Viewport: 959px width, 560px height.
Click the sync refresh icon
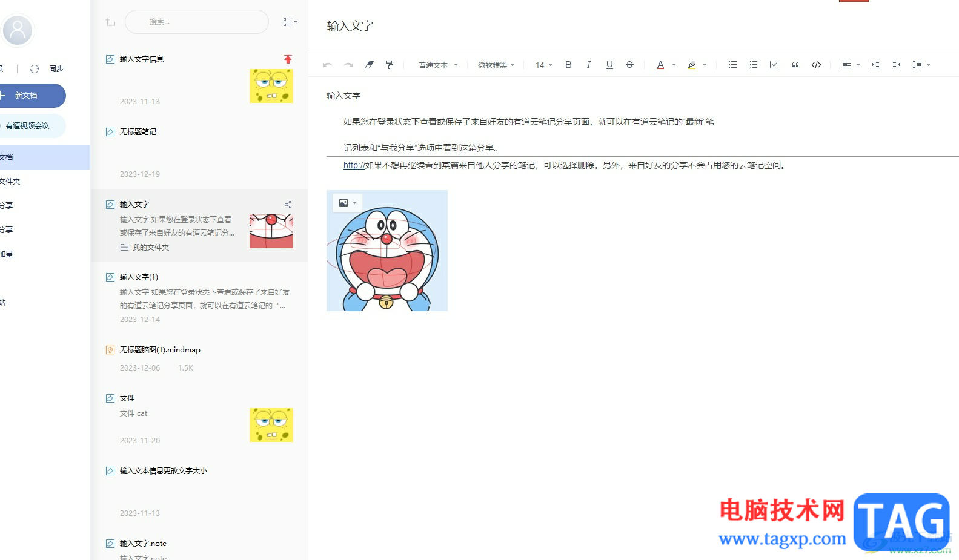tap(35, 69)
